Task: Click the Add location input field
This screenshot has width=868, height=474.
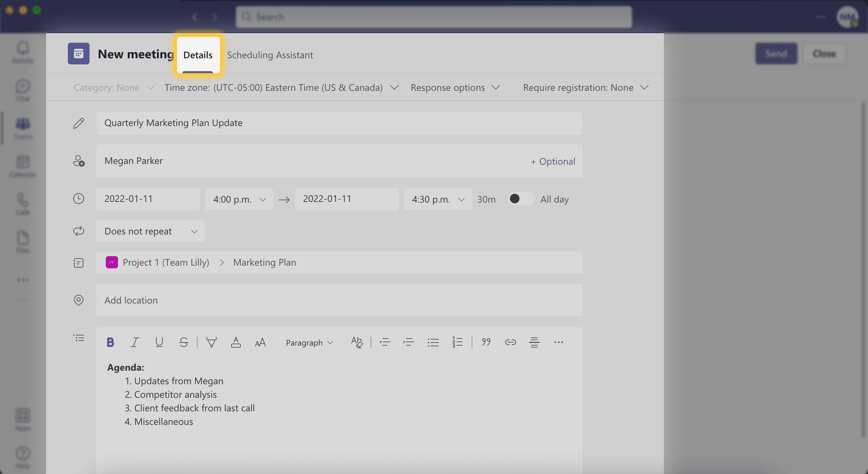Action: point(339,300)
